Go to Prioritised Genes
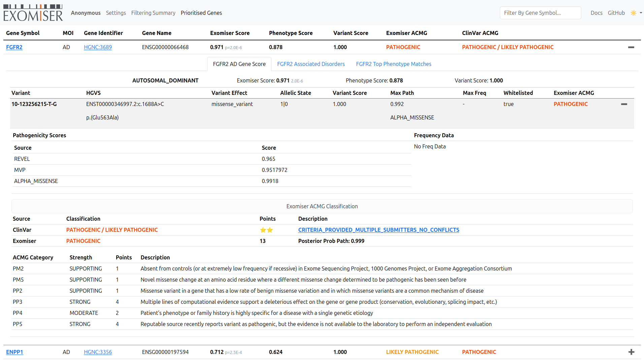 (201, 13)
